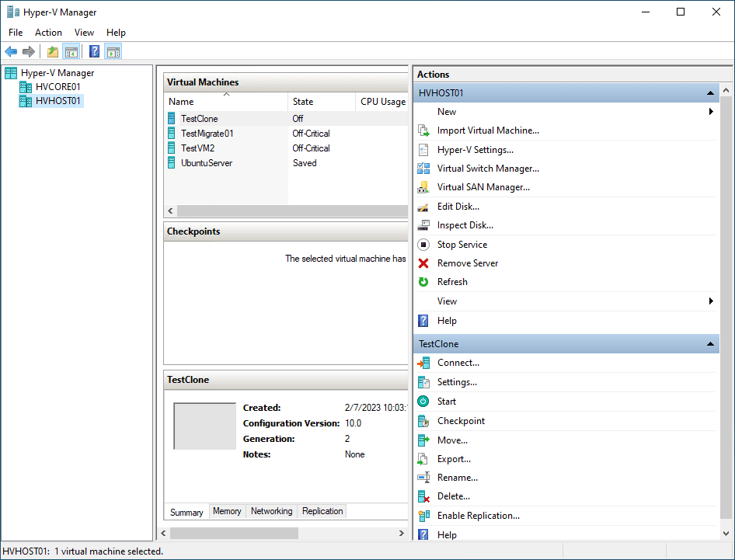
Task: Click the green Refresh icon
Action: coord(423,282)
